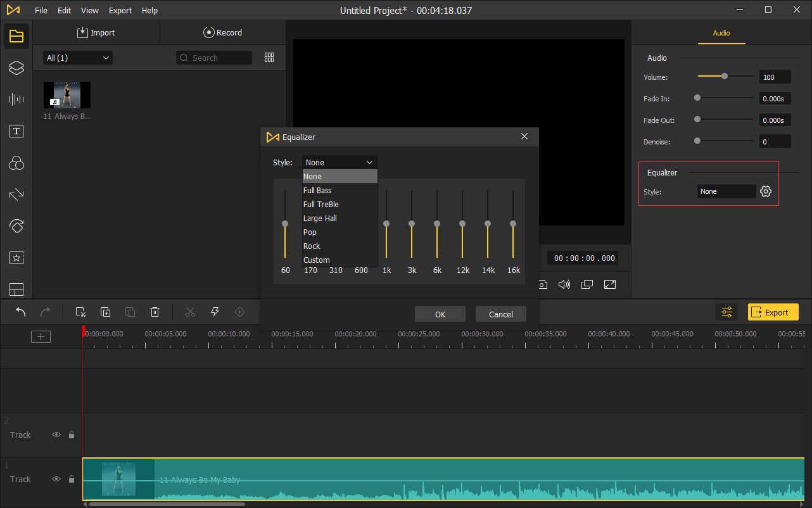Image resolution: width=812 pixels, height=508 pixels.
Task: Toggle visibility of Track 1
Action: [x=56, y=479]
